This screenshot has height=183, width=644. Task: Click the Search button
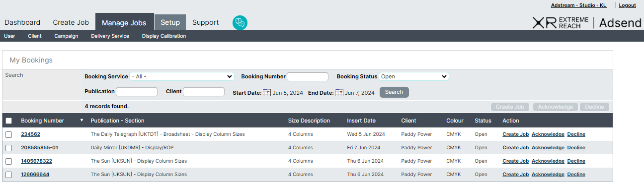pyautogui.click(x=394, y=92)
